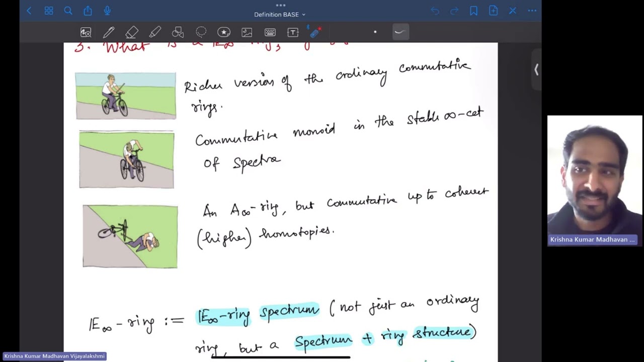The height and width of the screenshot is (362, 644).
Task: Select the Text box tool
Action: (293, 33)
